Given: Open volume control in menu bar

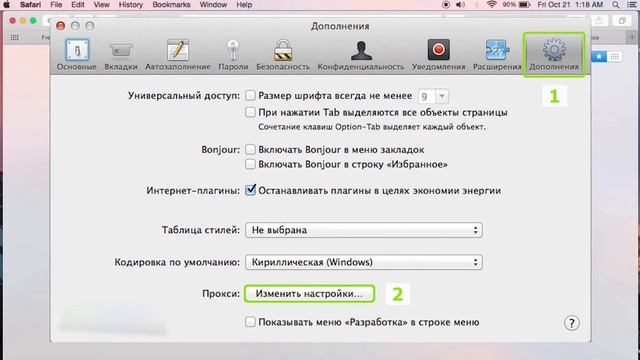Looking at the screenshot, I should point(460,5).
